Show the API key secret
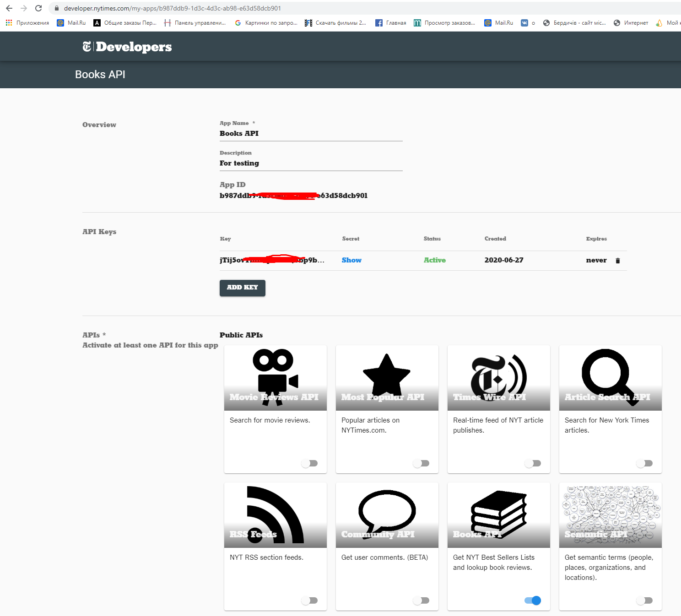The width and height of the screenshot is (681, 616). coord(351,260)
